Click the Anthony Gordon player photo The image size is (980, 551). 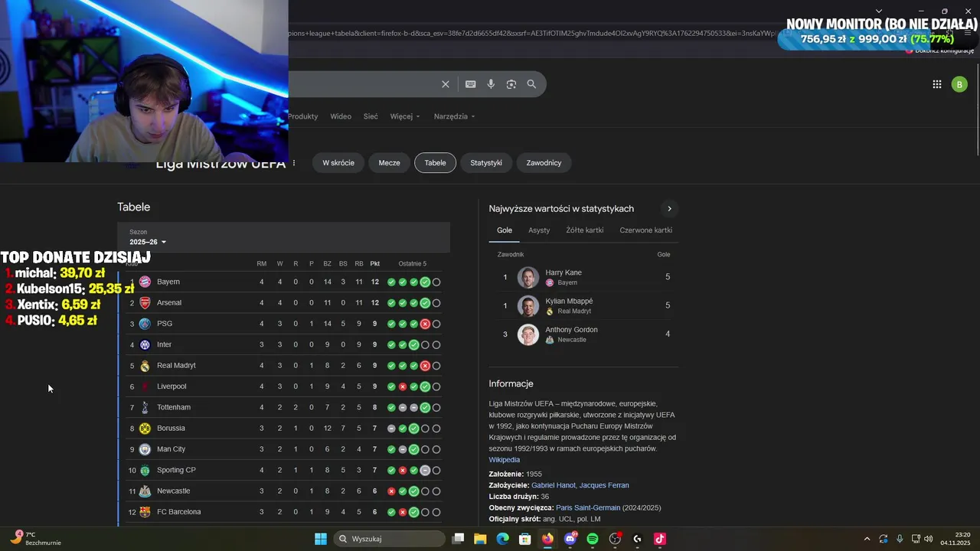[528, 334]
